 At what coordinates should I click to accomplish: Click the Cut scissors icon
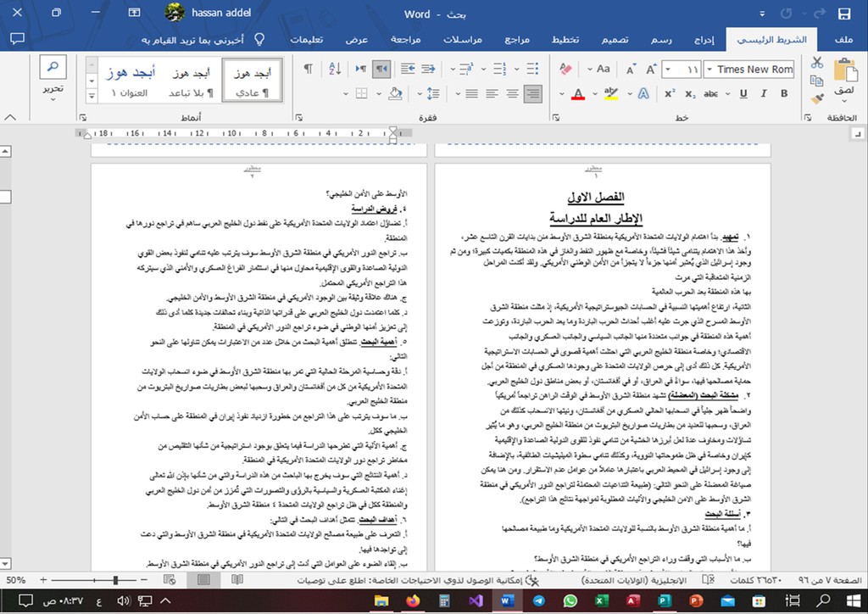tap(817, 63)
